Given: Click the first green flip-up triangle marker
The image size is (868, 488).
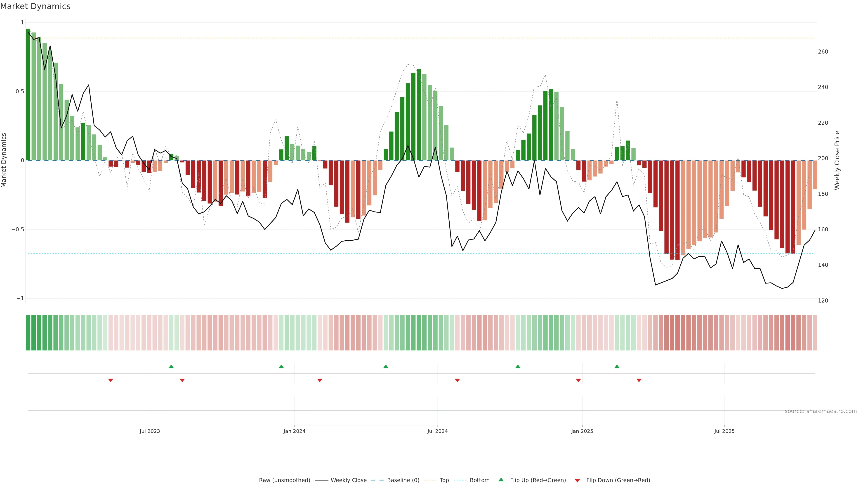Looking at the screenshot, I should click(x=171, y=366).
